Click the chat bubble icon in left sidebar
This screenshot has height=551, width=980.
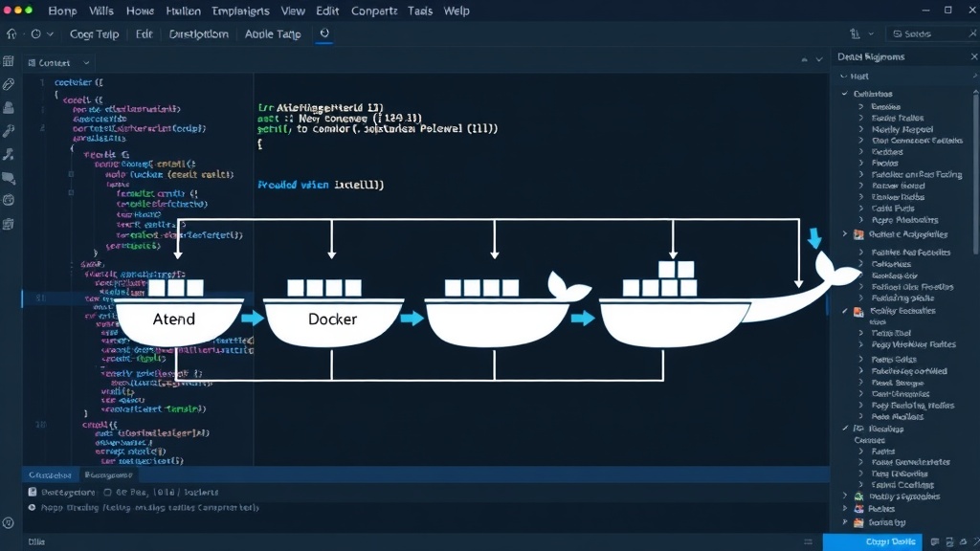pos(8,178)
